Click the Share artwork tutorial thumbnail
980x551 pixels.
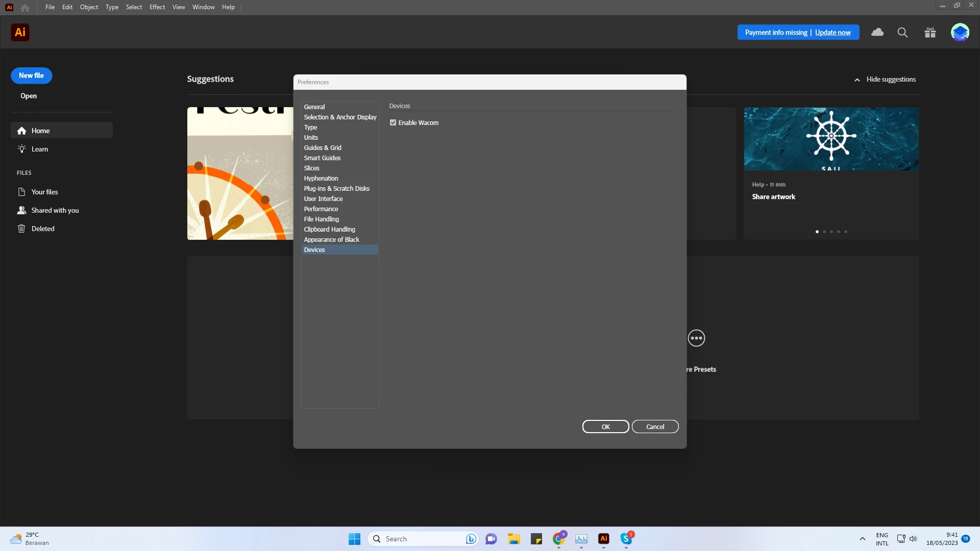coord(831,139)
